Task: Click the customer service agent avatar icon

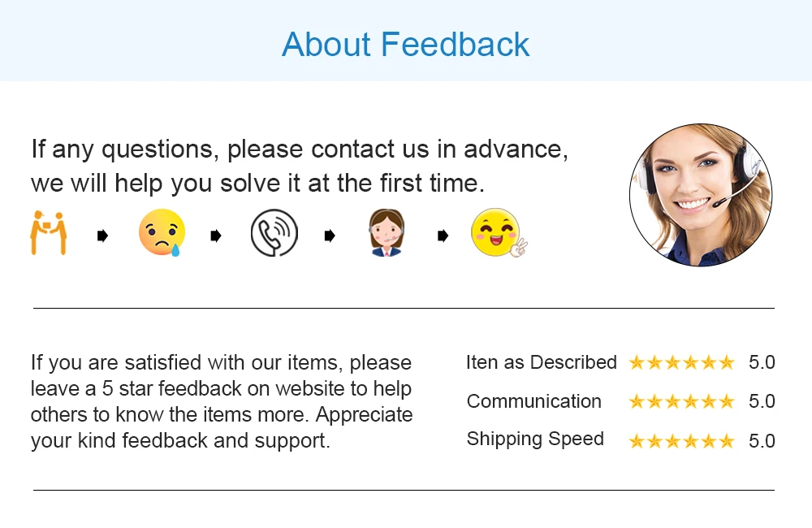Action: [x=387, y=232]
